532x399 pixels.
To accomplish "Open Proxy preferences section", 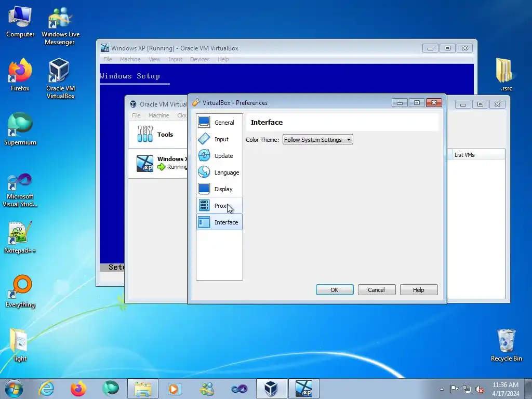I will (219, 206).
